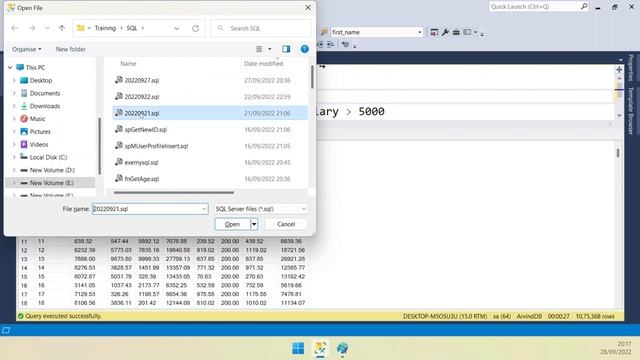Screen dimensions: 640x360
Task: Expand the Local Disk (C:) node
Action: pos(14,157)
